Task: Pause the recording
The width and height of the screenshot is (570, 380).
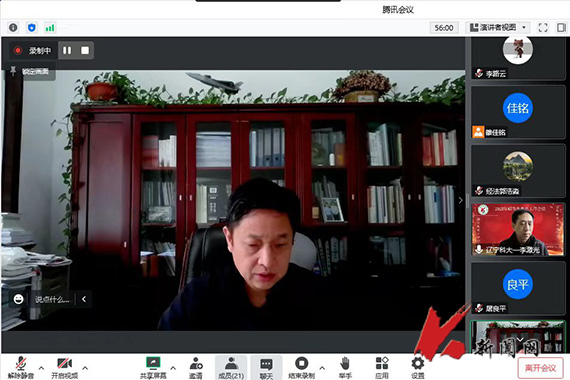Action: 67,51
